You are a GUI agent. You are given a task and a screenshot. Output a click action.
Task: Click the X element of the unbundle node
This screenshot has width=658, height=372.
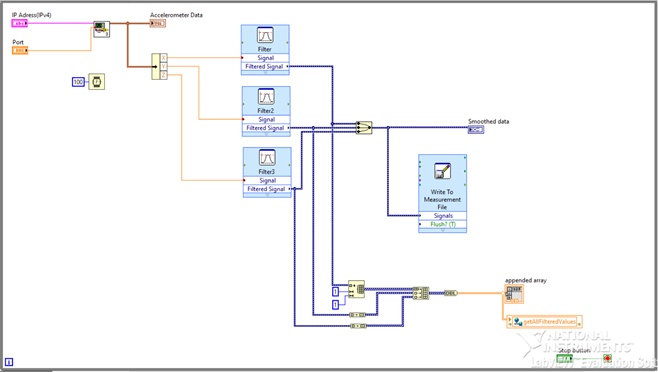pos(163,58)
